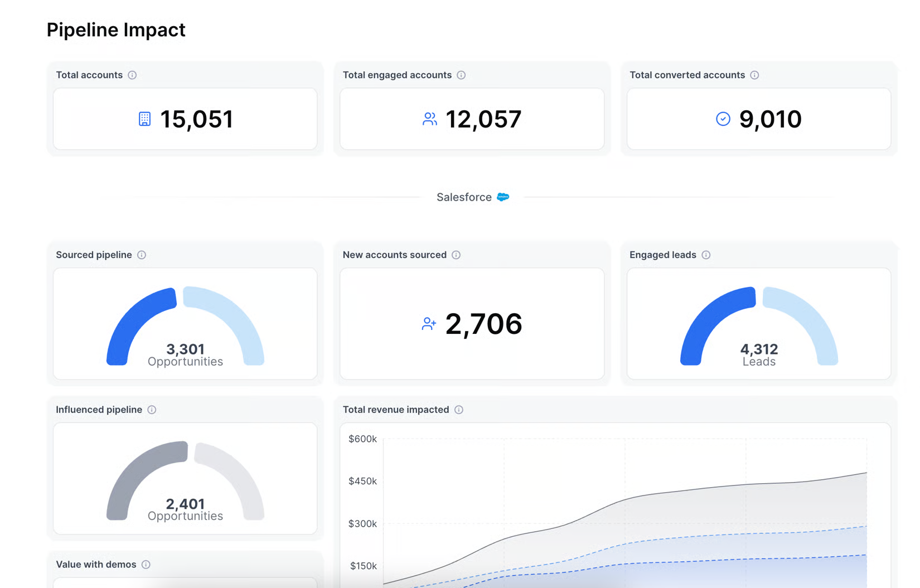The height and width of the screenshot is (588, 920).
Task: Click the building icon beside 15,051
Action: (144, 119)
